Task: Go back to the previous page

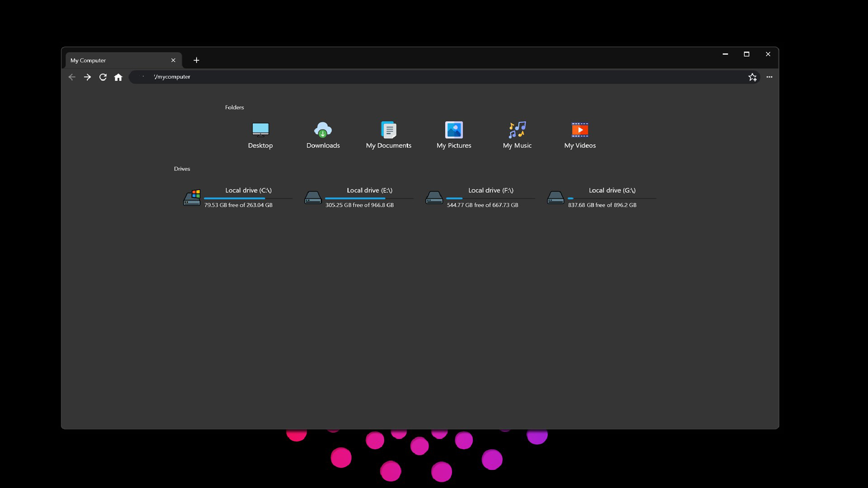Action: click(x=72, y=77)
